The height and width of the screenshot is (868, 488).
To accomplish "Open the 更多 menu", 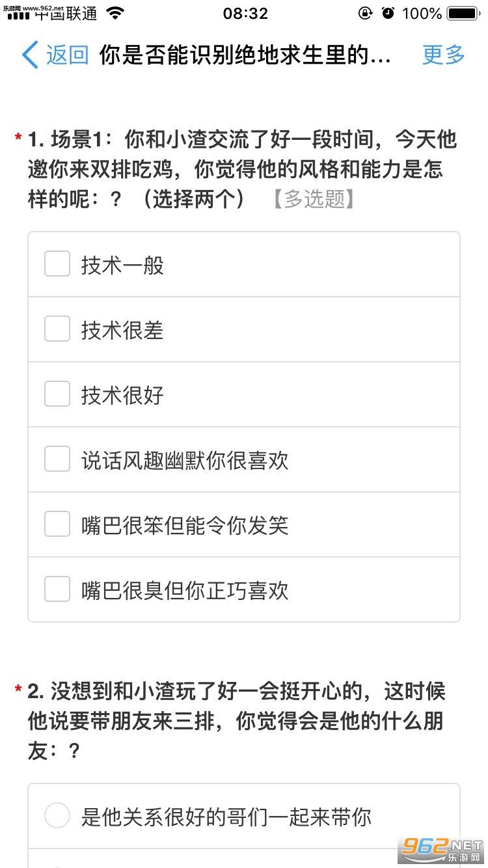I will coord(444,55).
